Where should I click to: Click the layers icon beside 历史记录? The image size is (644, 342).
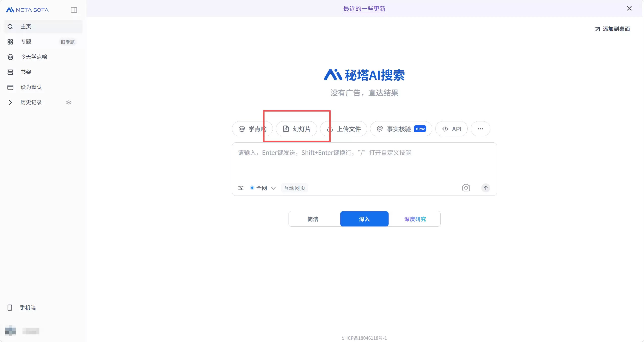click(x=69, y=102)
